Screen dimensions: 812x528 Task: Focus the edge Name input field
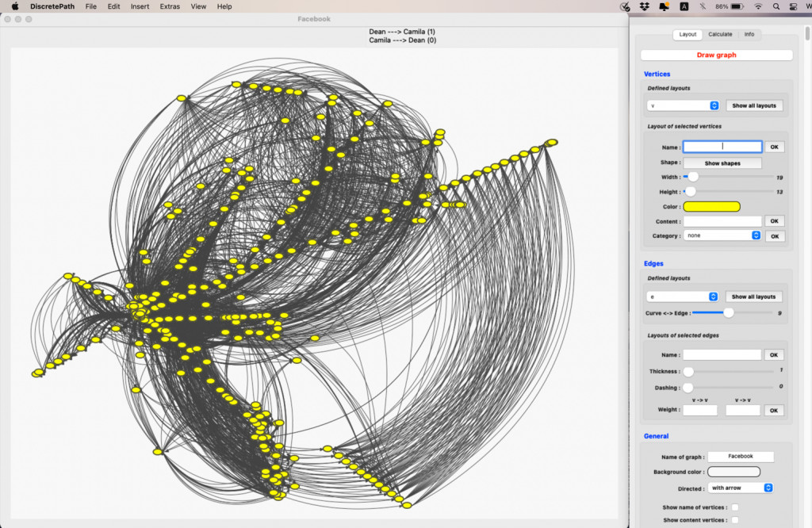tap(722, 355)
